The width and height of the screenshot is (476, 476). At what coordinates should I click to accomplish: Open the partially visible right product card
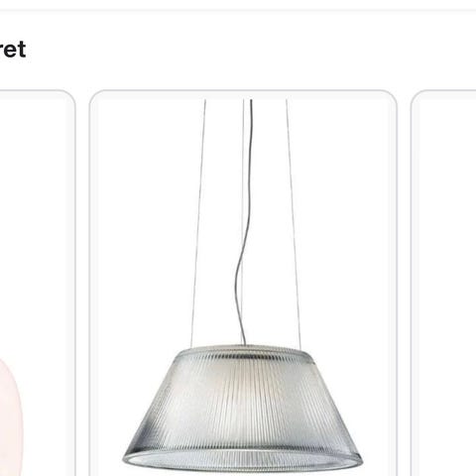(x=443, y=285)
